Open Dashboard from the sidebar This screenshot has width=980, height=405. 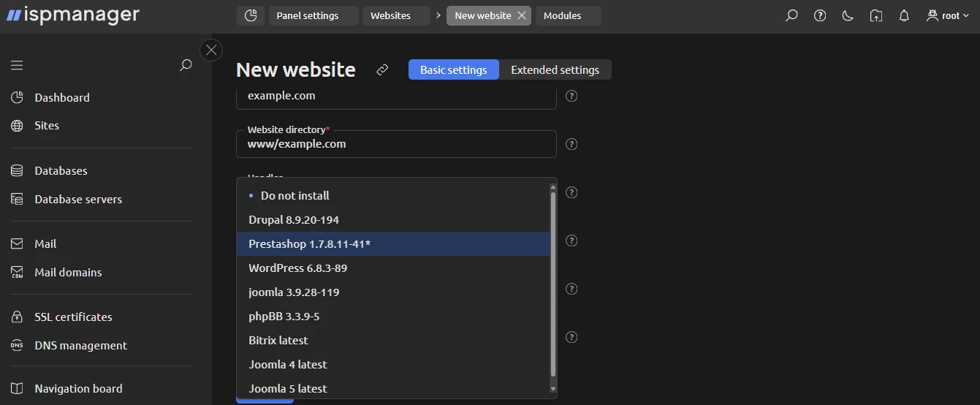point(62,97)
